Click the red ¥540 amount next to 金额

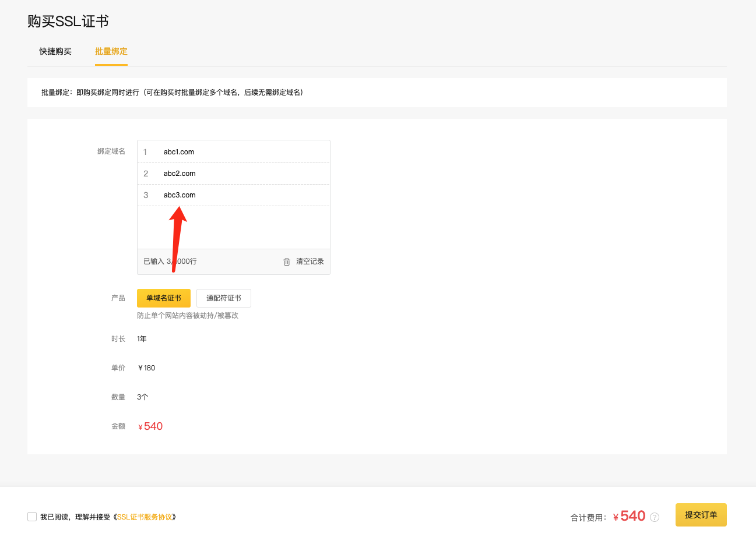(152, 426)
